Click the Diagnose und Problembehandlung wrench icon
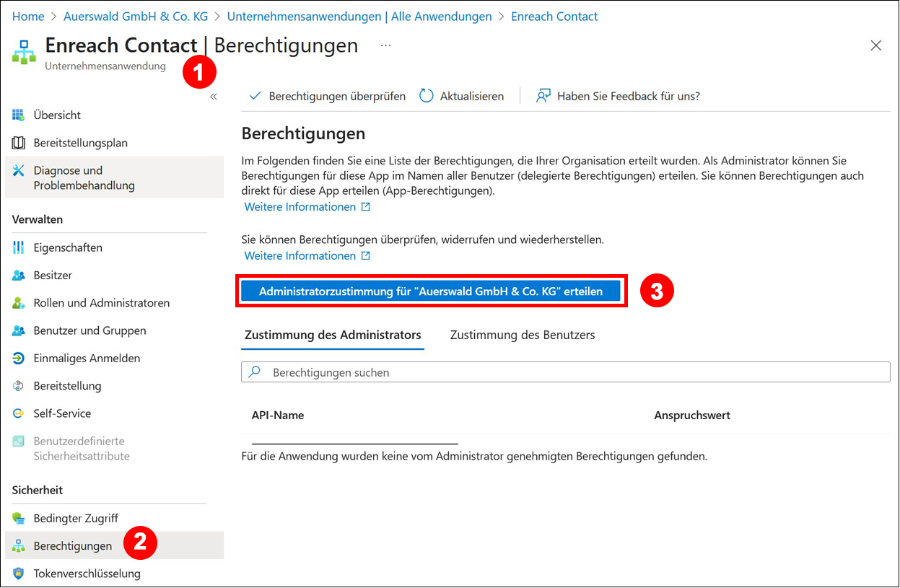Image resolution: width=900 pixels, height=588 pixels. [x=19, y=171]
